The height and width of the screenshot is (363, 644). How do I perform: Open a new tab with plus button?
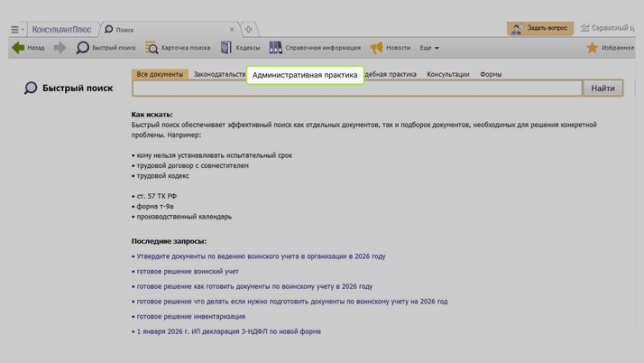(249, 29)
